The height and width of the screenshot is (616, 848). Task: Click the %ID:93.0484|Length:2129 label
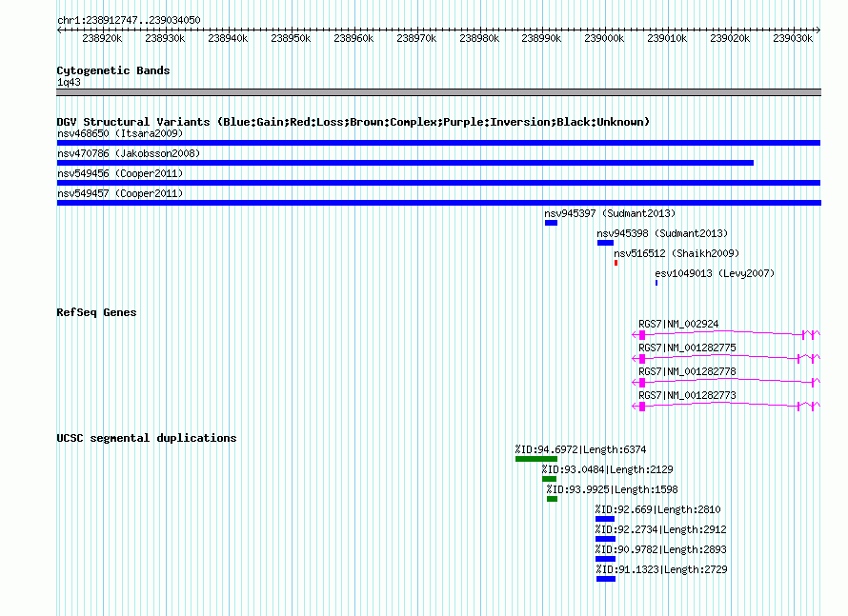click(608, 469)
